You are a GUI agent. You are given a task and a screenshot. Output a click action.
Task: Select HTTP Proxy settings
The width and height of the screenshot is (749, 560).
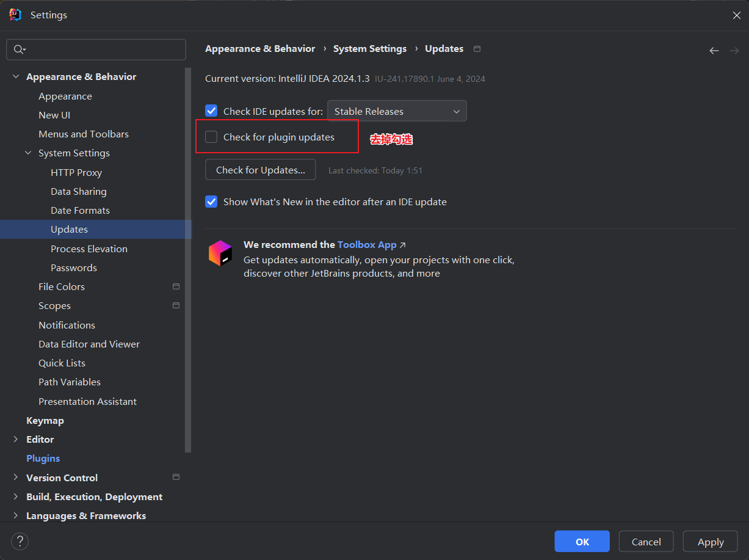[76, 172]
